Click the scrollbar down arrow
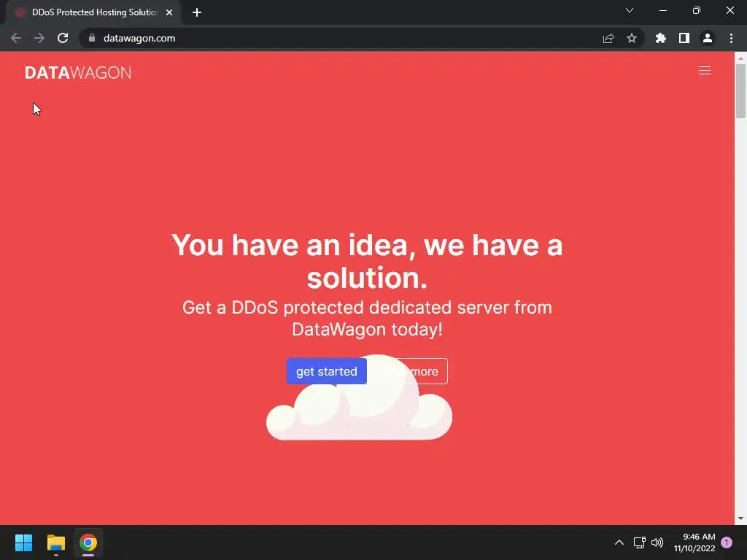This screenshot has width=747, height=560. click(740, 518)
